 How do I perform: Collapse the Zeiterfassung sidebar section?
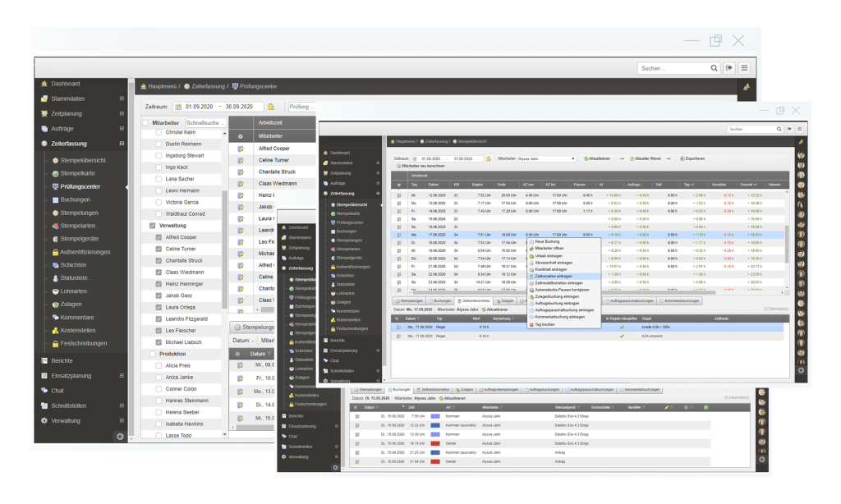point(122,144)
